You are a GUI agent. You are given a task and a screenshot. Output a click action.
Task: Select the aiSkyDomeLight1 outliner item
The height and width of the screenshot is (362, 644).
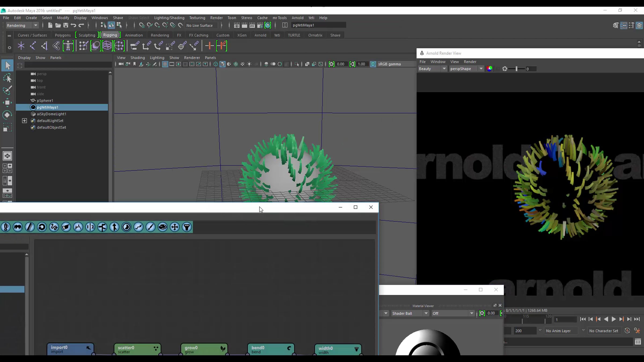[x=51, y=114]
